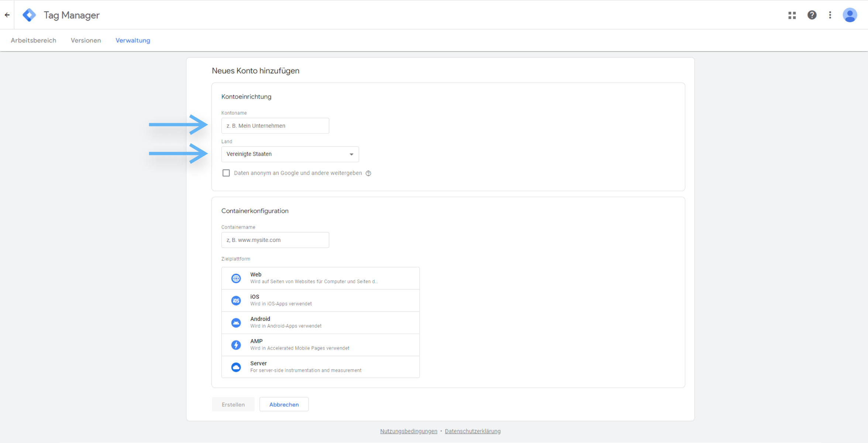The width and height of the screenshot is (868, 443).
Task: Select the Web platform globe icon
Action: tap(236, 278)
